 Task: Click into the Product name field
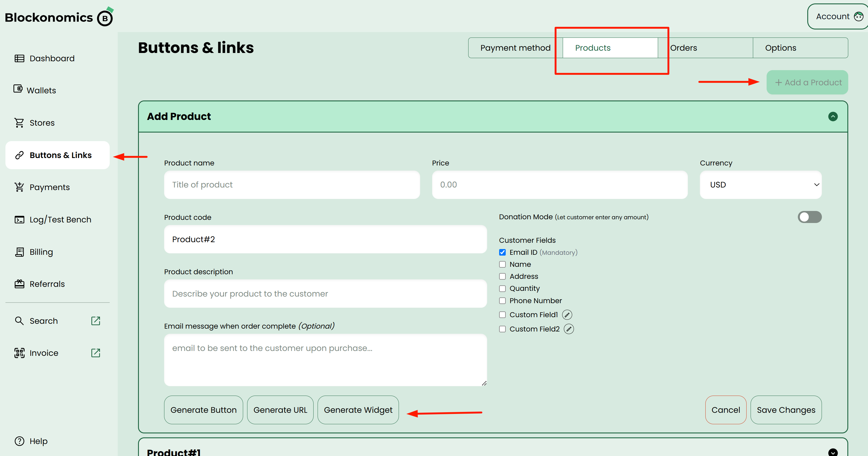292,185
